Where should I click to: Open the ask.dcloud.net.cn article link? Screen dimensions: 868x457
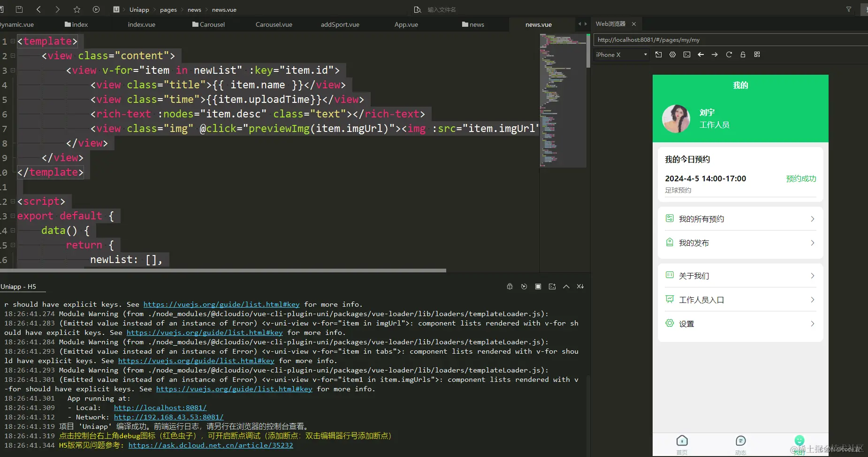click(211, 445)
